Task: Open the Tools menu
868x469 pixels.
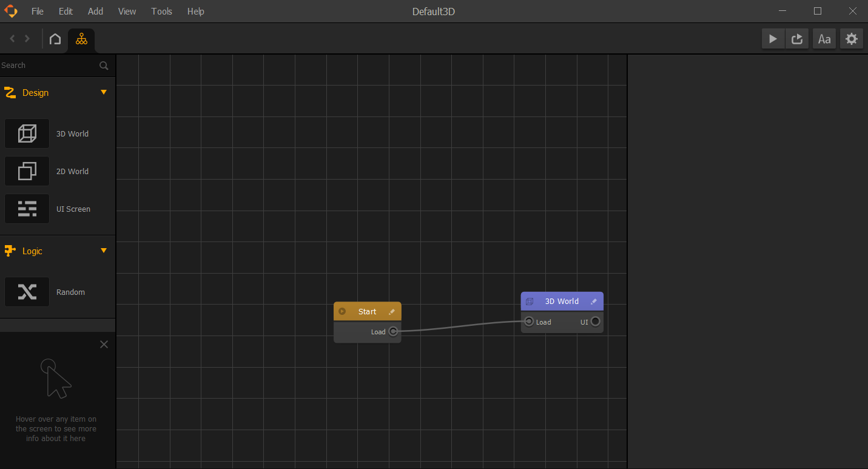Action: (x=161, y=11)
